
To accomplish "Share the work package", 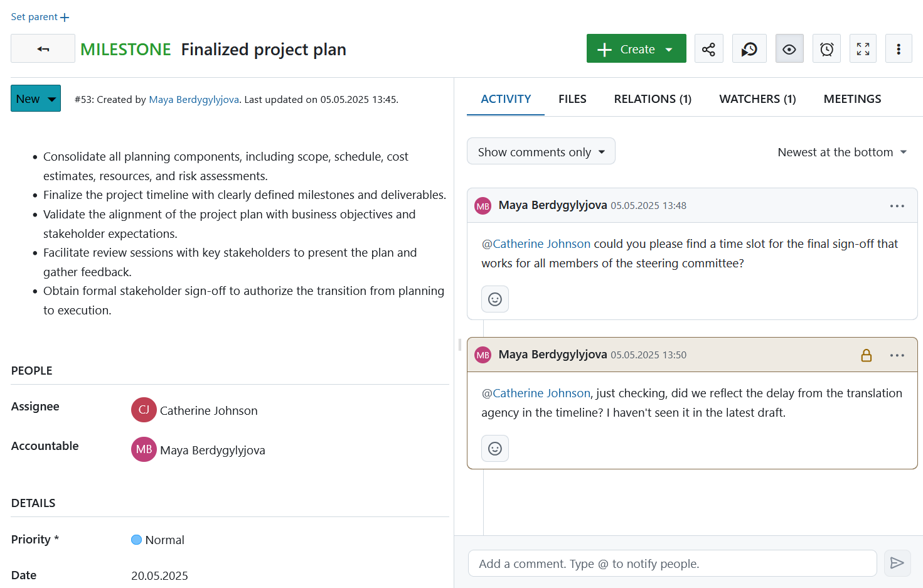I will point(708,48).
